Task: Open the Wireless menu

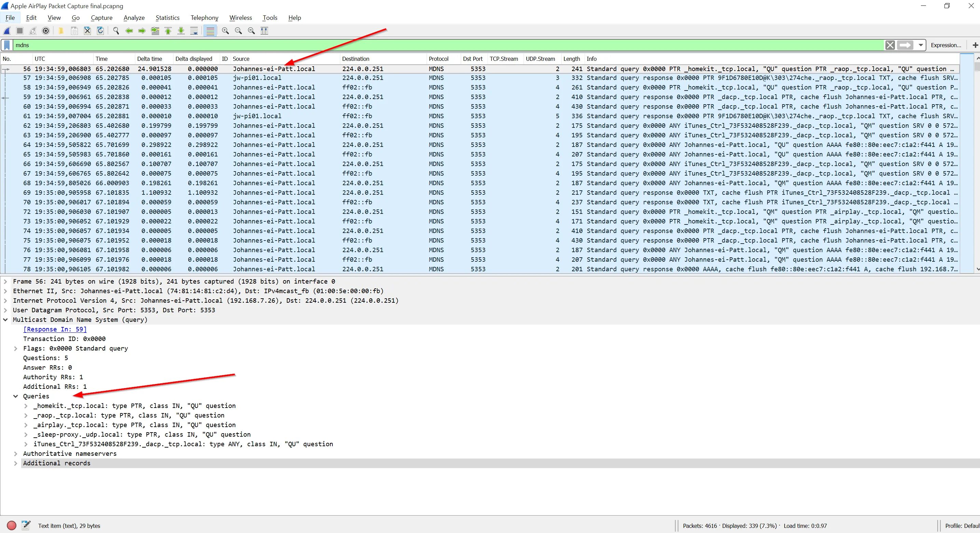Action: pyautogui.click(x=240, y=17)
